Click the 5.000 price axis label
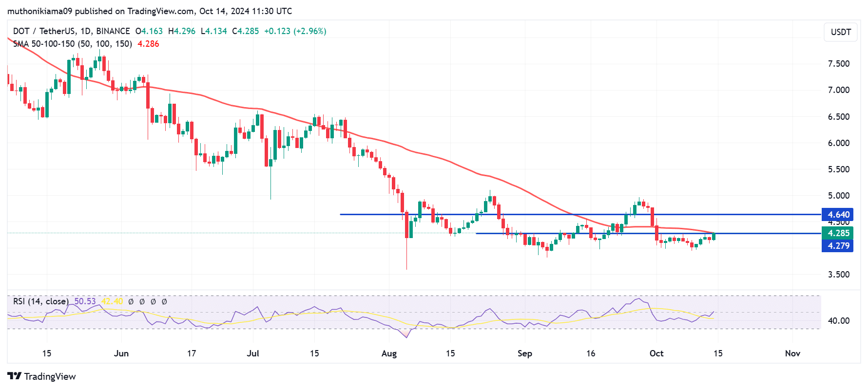 tap(839, 196)
